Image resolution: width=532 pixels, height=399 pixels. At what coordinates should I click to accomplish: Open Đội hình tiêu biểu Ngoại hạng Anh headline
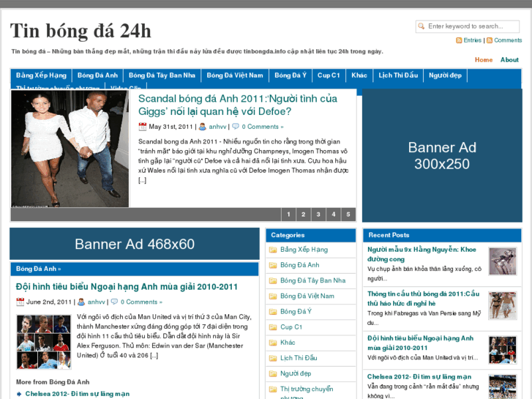coord(127,287)
